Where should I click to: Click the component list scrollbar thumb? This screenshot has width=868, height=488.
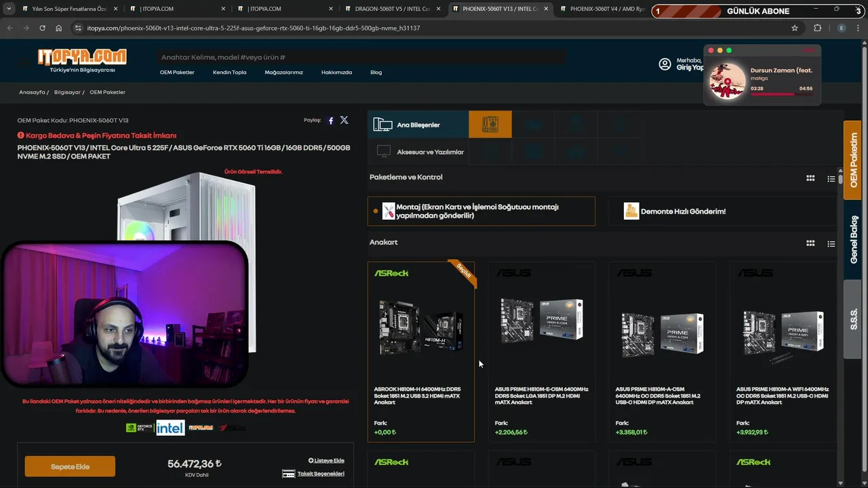click(x=840, y=180)
